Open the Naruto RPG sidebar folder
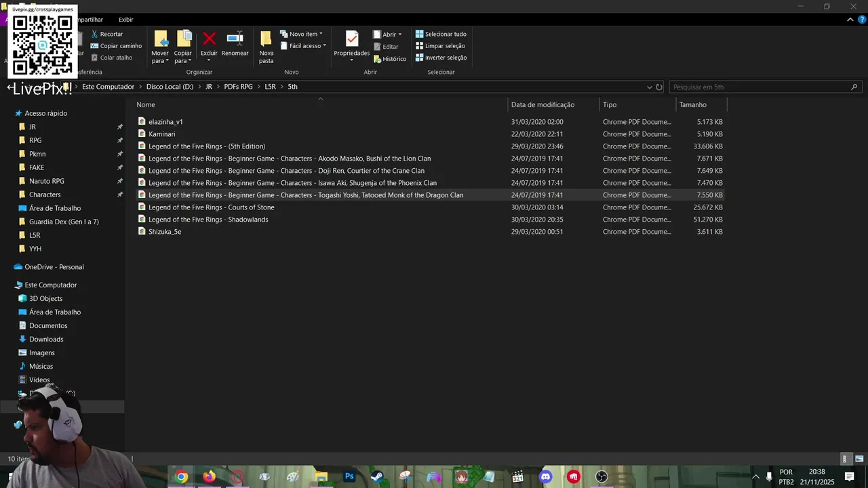868x488 pixels. coord(47,181)
